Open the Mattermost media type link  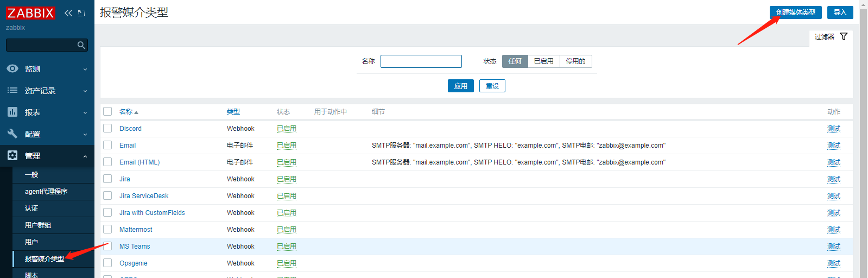(x=136, y=230)
